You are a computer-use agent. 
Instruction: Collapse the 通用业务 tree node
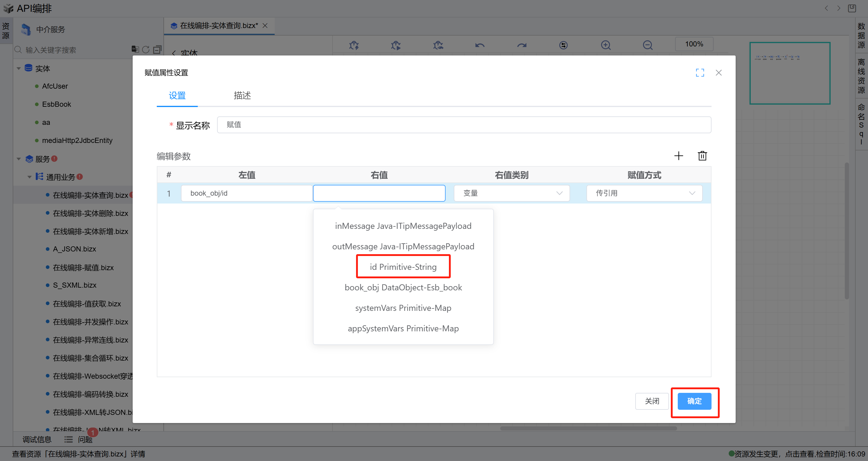(30, 177)
